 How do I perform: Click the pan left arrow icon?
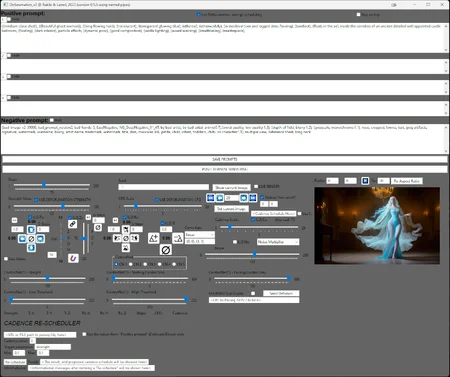click(22, 239)
